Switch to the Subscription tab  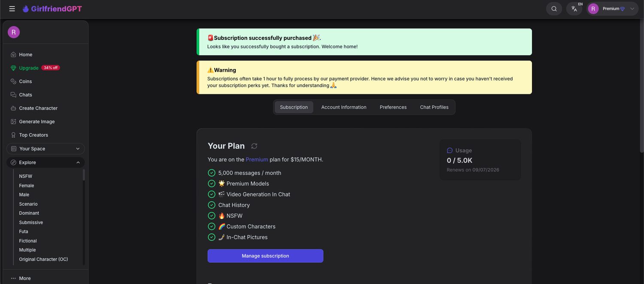tap(294, 107)
